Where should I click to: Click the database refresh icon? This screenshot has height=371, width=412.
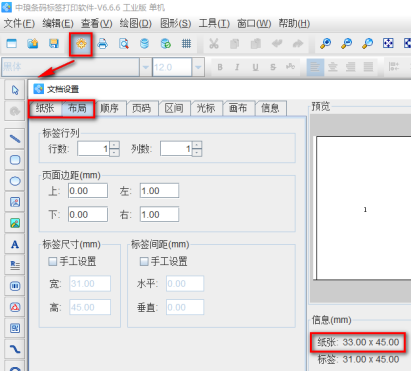(166, 43)
